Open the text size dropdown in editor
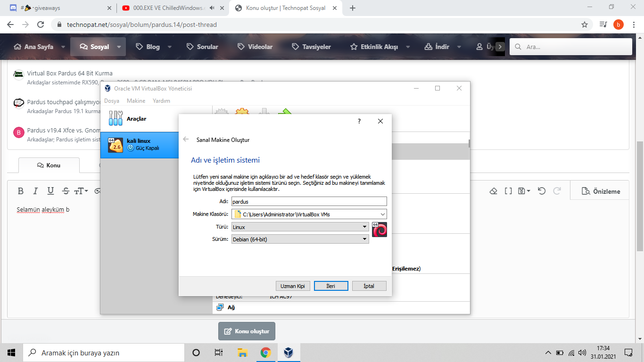 (x=81, y=191)
